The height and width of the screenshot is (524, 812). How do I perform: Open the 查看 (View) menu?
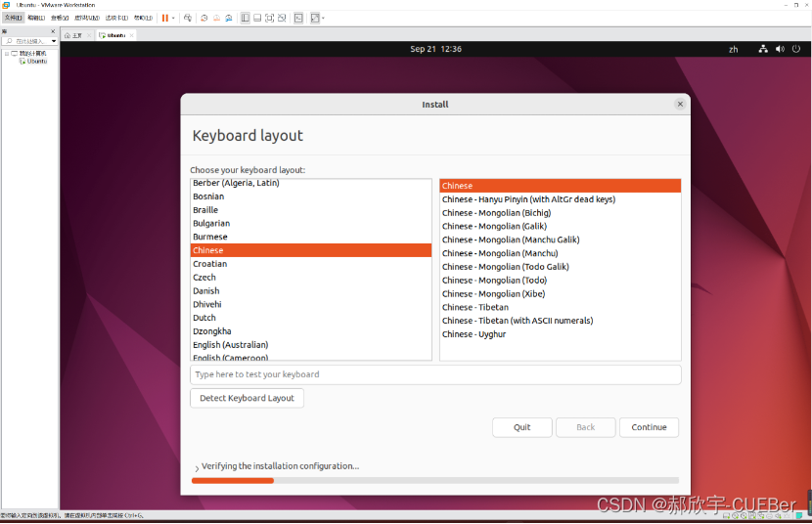pyautogui.click(x=60, y=18)
